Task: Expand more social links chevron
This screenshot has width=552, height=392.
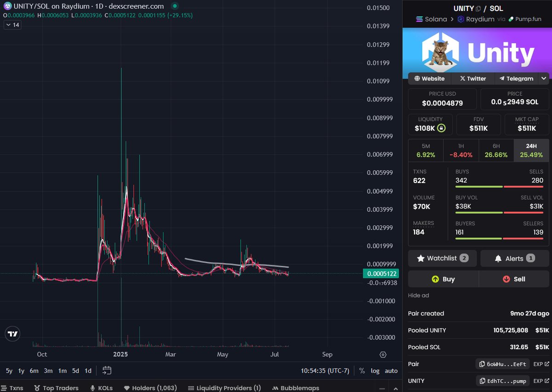Action: click(544, 79)
